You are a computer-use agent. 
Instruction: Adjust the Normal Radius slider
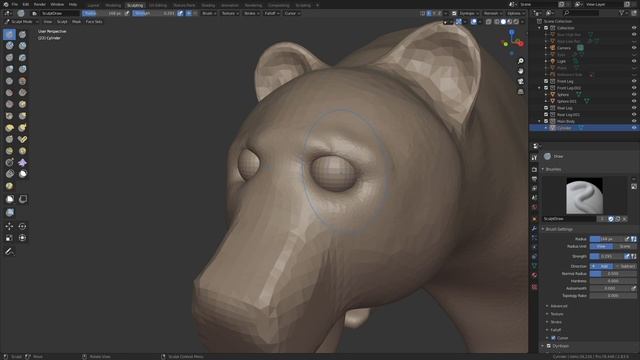tap(613, 273)
